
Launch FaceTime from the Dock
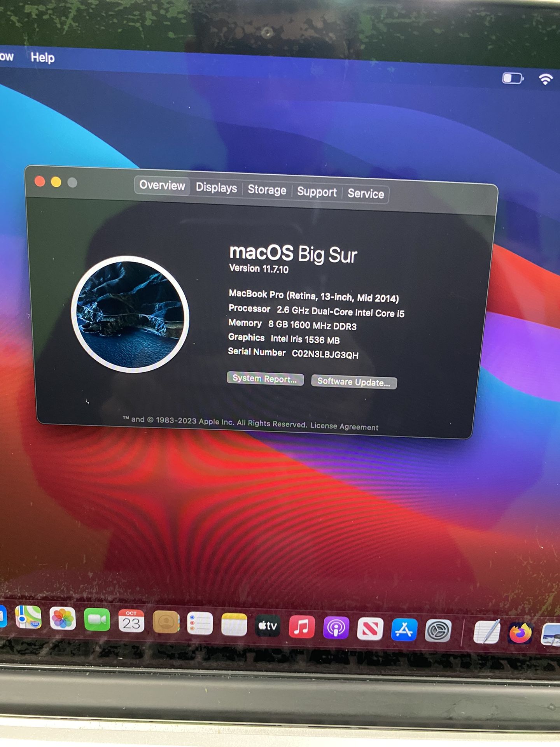point(97,620)
